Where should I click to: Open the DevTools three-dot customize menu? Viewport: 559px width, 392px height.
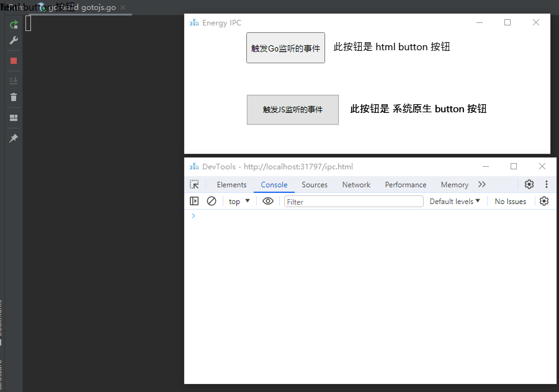[x=546, y=184]
